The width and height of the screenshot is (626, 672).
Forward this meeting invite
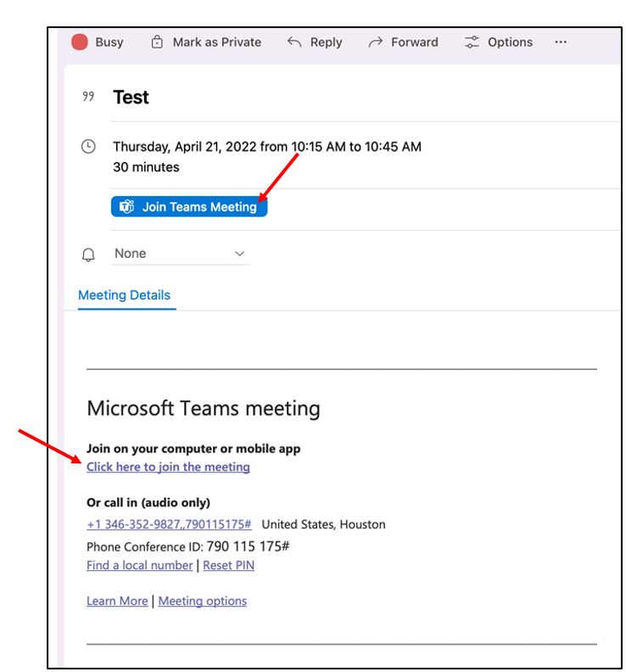click(403, 42)
